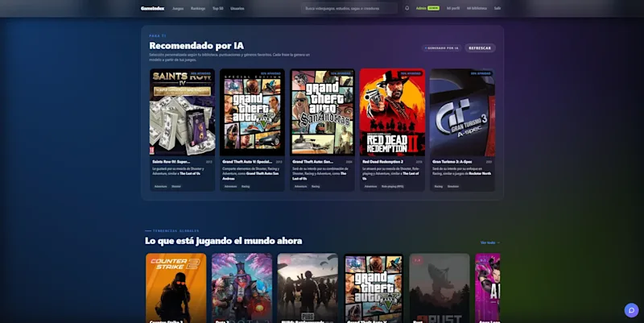Click the affinity badge on Gran Turismo cover
Screen dimensions: 644x323
[481, 73]
